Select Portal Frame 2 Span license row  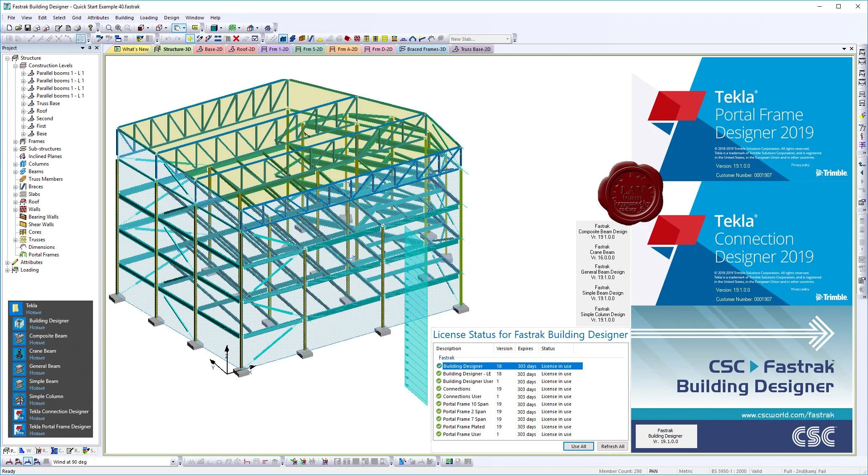pyautogui.click(x=464, y=412)
